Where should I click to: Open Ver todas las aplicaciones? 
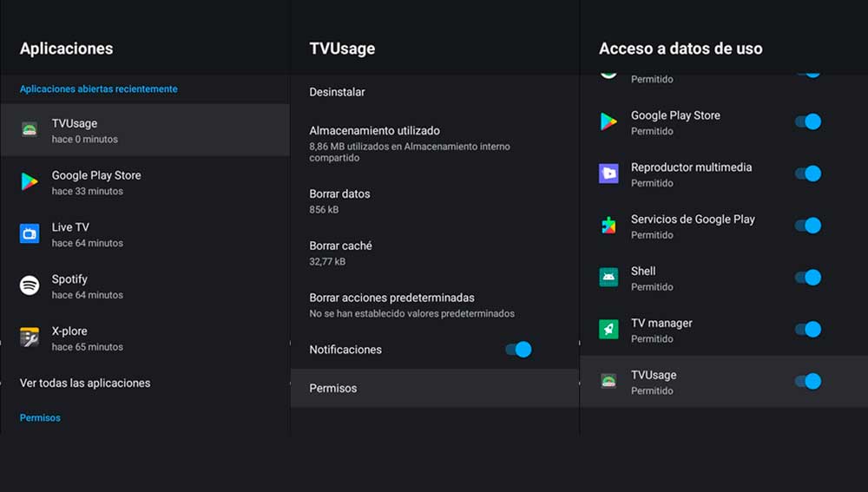[145, 383]
